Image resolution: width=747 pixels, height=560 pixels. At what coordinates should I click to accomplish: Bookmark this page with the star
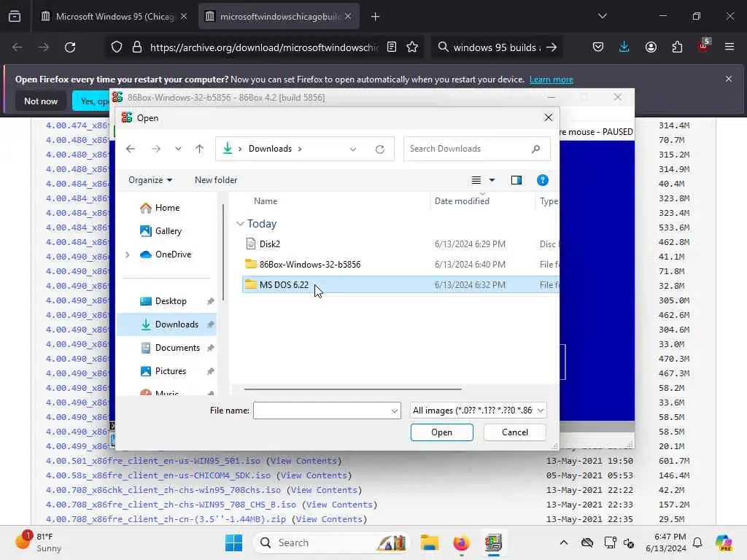[412, 47]
